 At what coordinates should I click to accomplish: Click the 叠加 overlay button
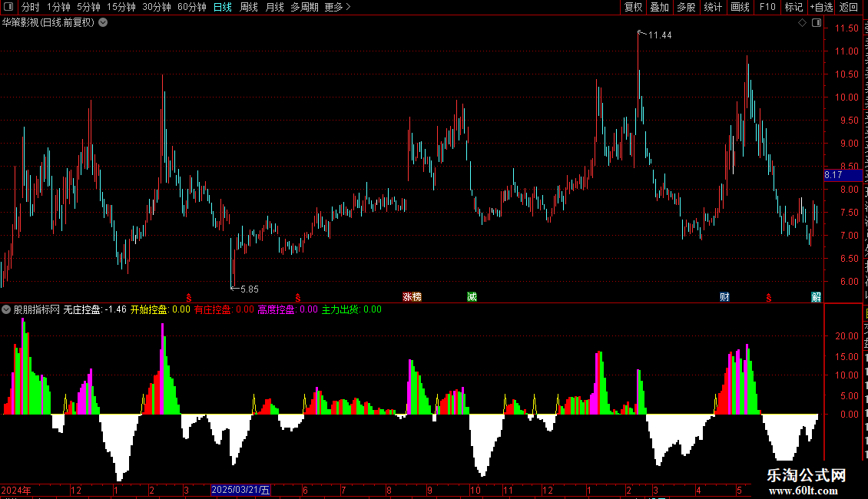659,7
